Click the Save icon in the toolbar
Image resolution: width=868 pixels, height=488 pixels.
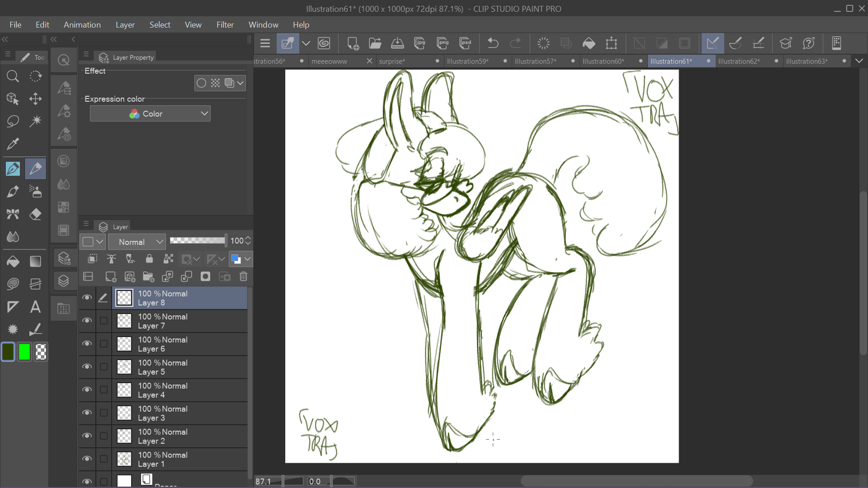tap(397, 43)
